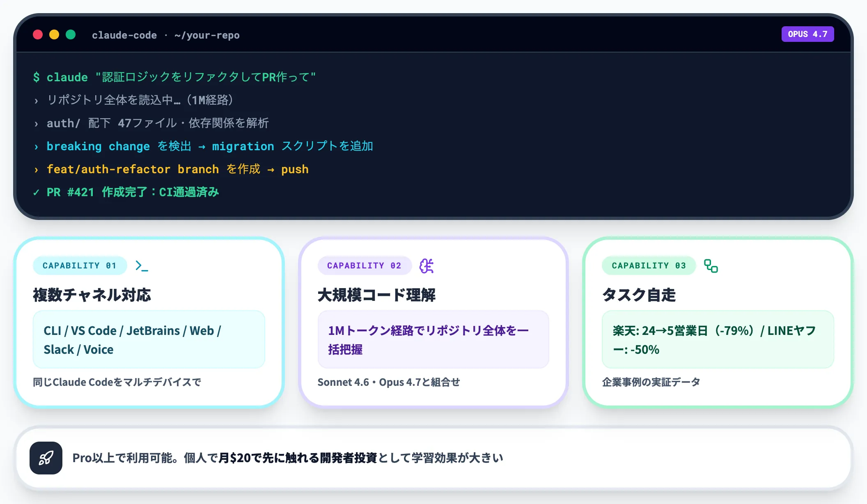Click the 'PR #421 作成完了：CI通過済み' line
The width and height of the screenshot is (867, 504).
126,192
